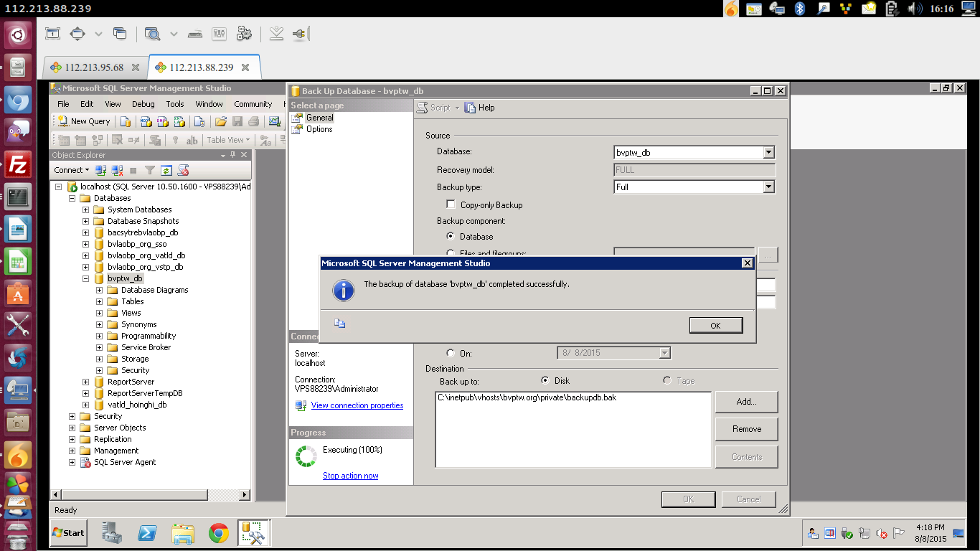This screenshot has height=551, width=980.
Task: Select the Database backup component radio button
Action: [451, 236]
